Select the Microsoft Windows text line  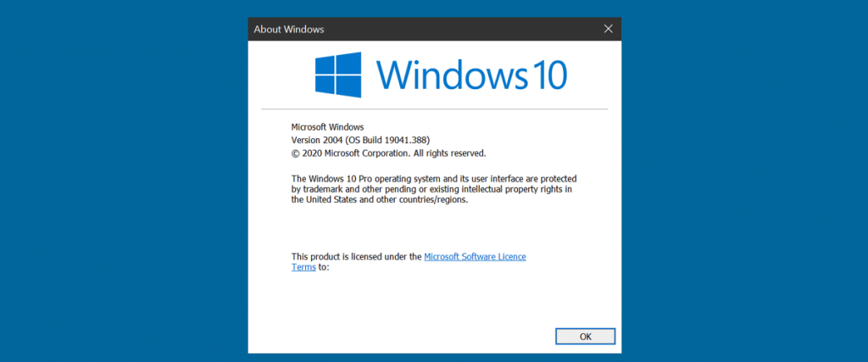coord(328,127)
